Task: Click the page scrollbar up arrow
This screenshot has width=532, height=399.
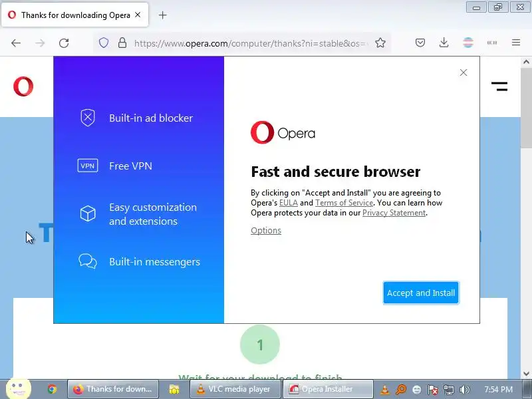Action: coord(526,62)
